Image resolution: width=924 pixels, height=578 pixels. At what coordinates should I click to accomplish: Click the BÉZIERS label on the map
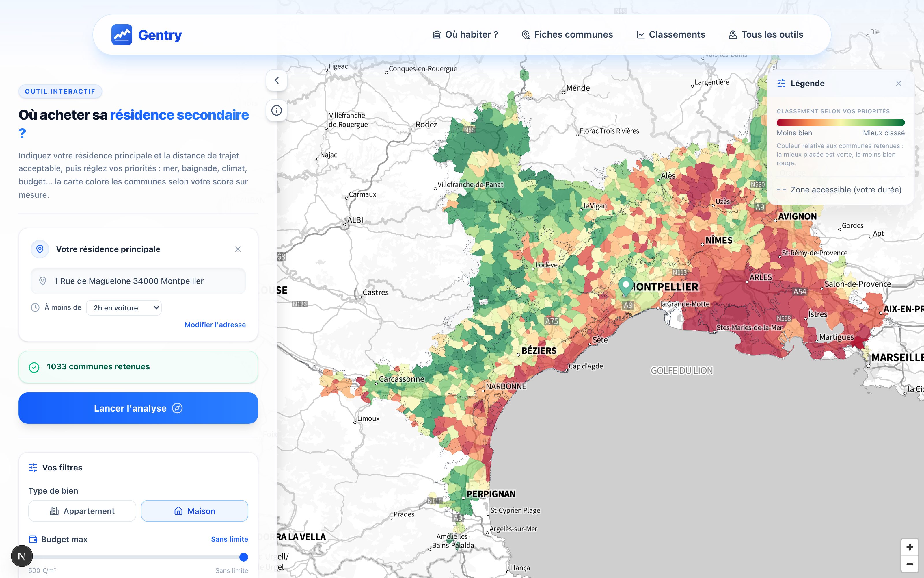coord(539,351)
